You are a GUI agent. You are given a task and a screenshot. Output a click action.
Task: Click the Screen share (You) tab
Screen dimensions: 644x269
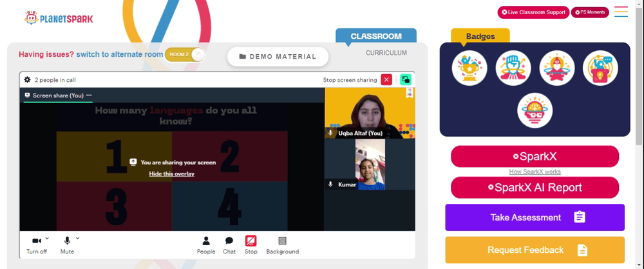pyautogui.click(x=58, y=95)
